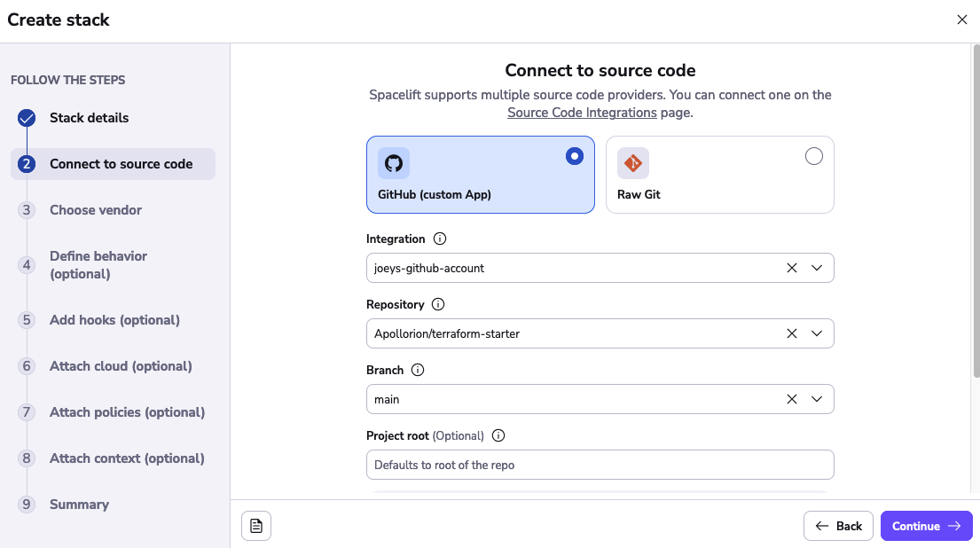Viewport: 980px width, 548px height.
Task: Clear the Apollorion/terraform-starter repository selection
Action: [792, 333]
